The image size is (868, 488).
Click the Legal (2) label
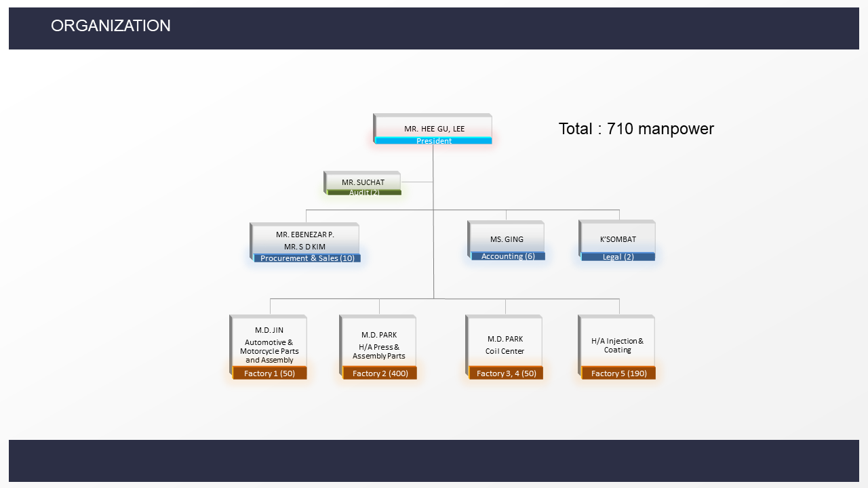(x=618, y=257)
